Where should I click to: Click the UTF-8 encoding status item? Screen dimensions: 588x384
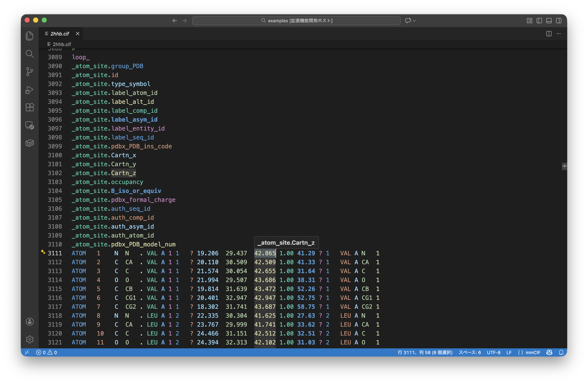pos(493,352)
